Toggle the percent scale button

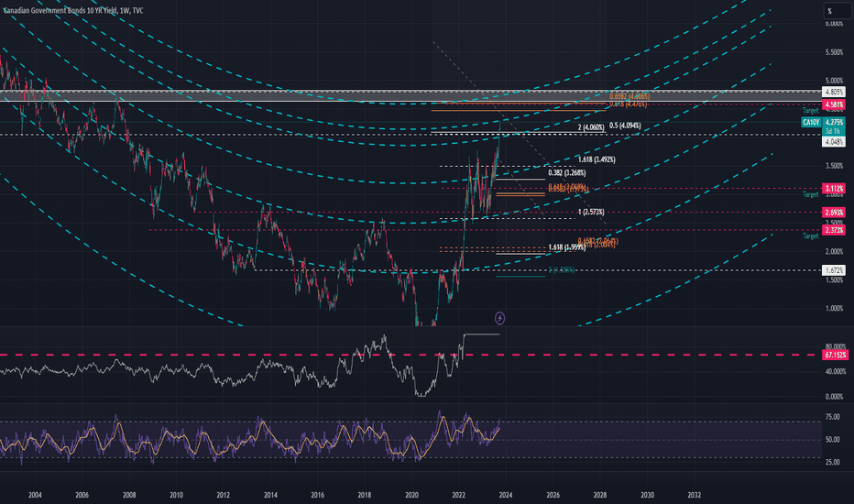(x=838, y=11)
